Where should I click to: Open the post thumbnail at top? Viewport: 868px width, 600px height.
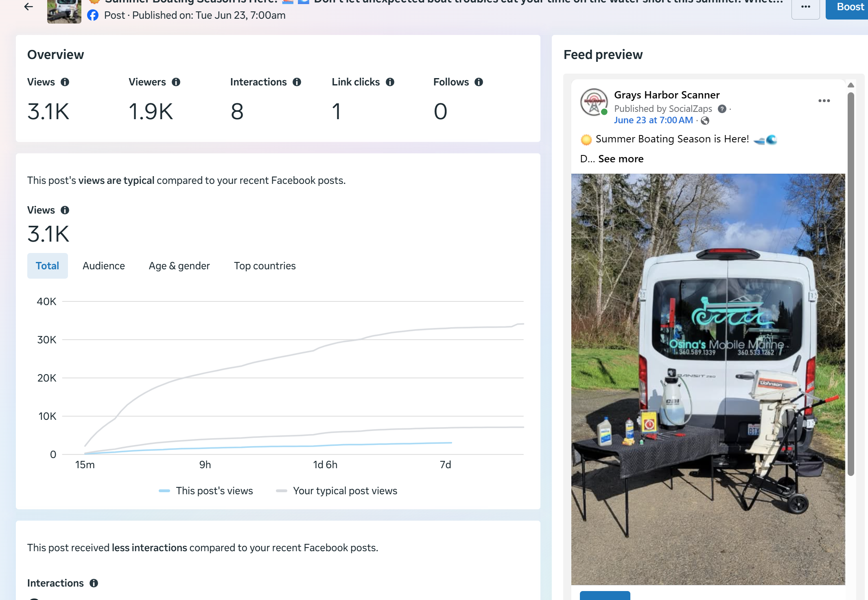[x=64, y=11]
